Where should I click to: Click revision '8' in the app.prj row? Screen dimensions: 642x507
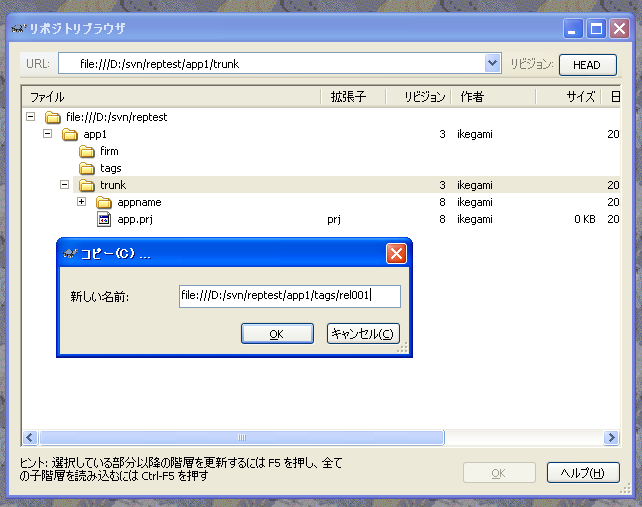tap(442, 219)
